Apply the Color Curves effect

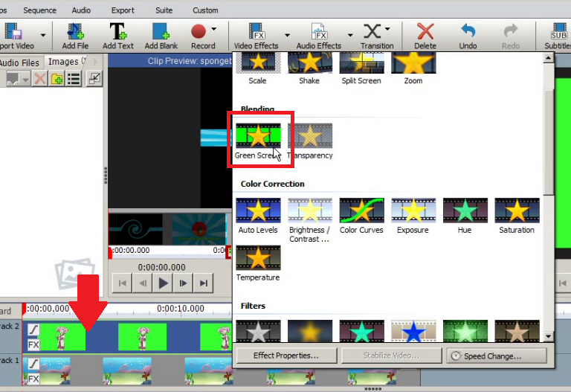pos(361,216)
